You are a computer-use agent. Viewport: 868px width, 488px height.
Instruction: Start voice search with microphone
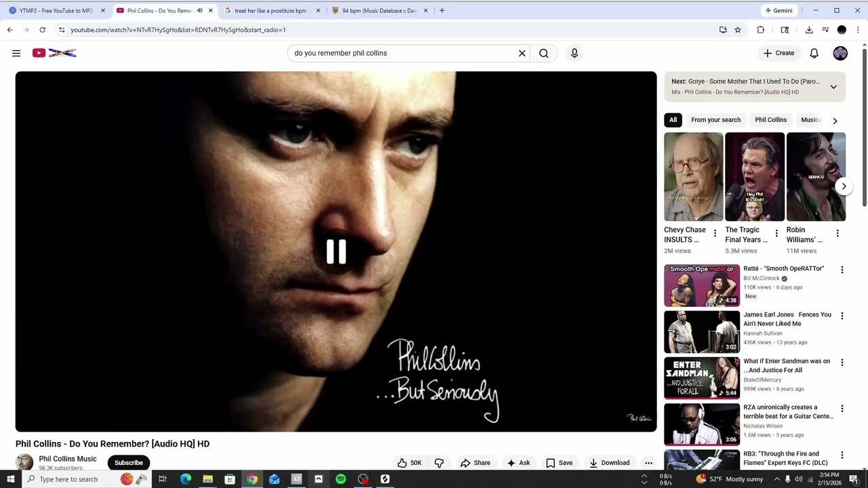pyautogui.click(x=574, y=53)
